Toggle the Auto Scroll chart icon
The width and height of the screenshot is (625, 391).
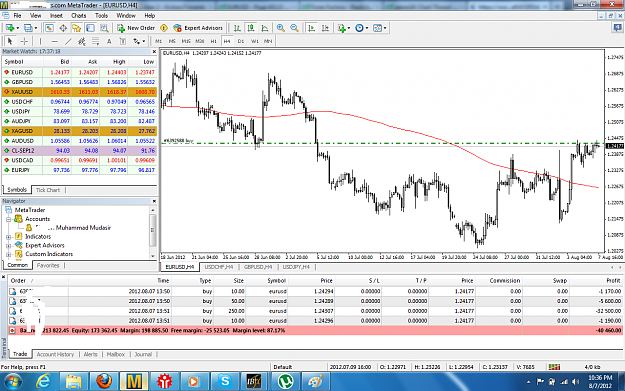pyautogui.click(x=312, y=28)
